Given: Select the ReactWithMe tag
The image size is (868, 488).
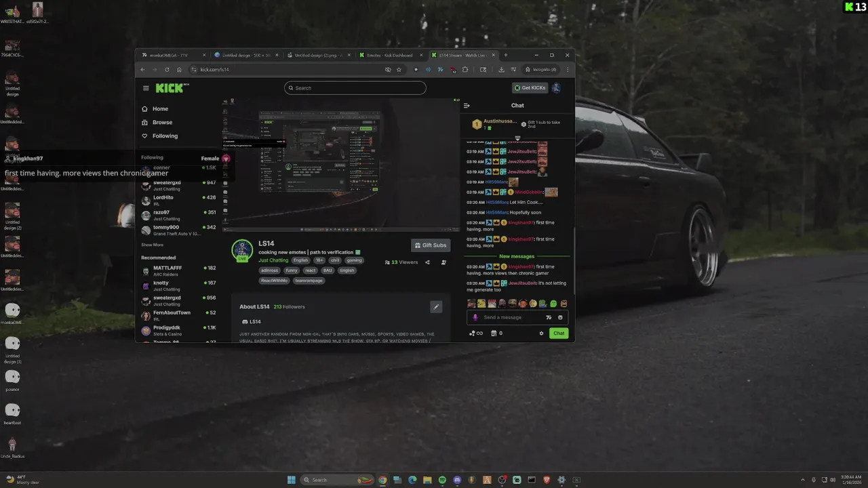Looking at the screenshot, I should (x=274, y=281).
